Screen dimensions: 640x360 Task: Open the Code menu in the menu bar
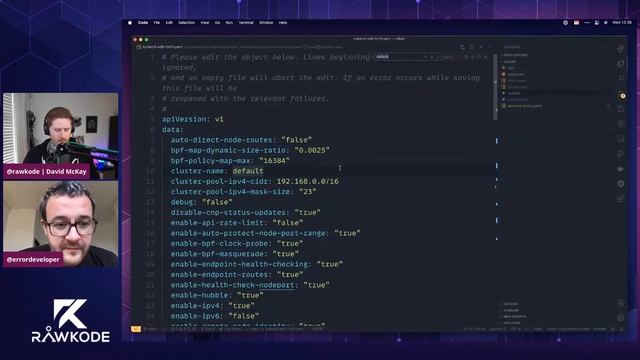click(x=143, y=23)
